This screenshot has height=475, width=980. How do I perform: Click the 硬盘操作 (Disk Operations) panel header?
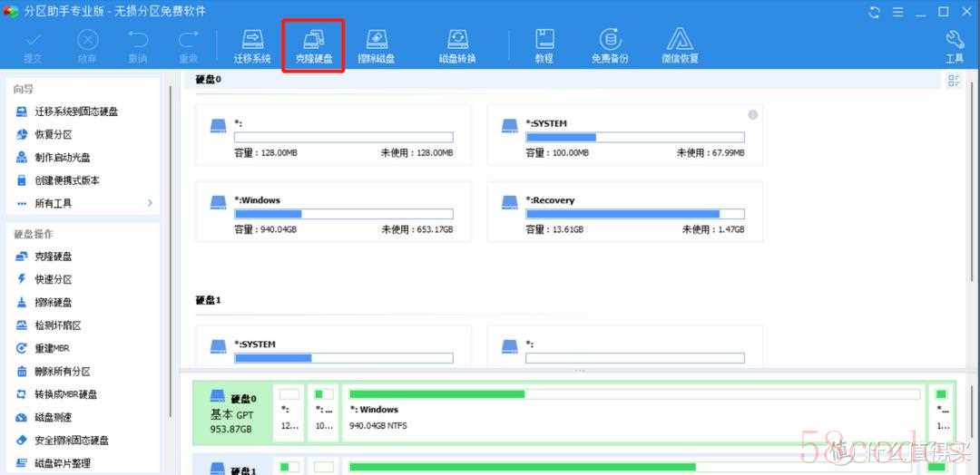(34, 234)
